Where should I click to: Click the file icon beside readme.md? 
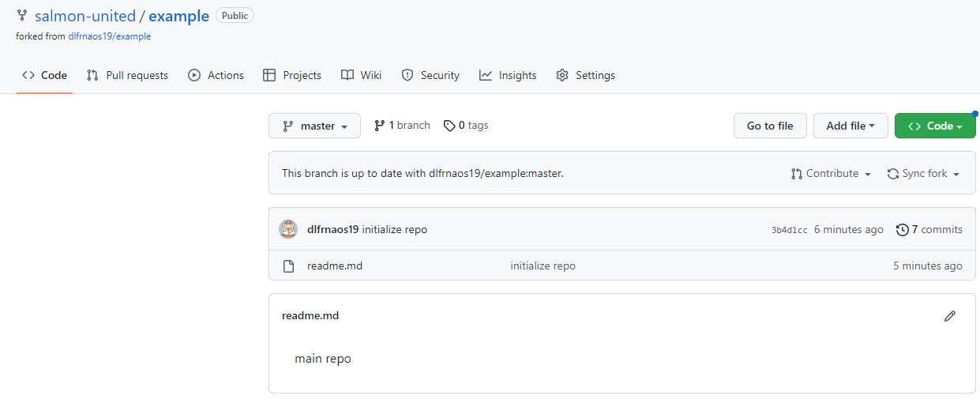point(288,266)
